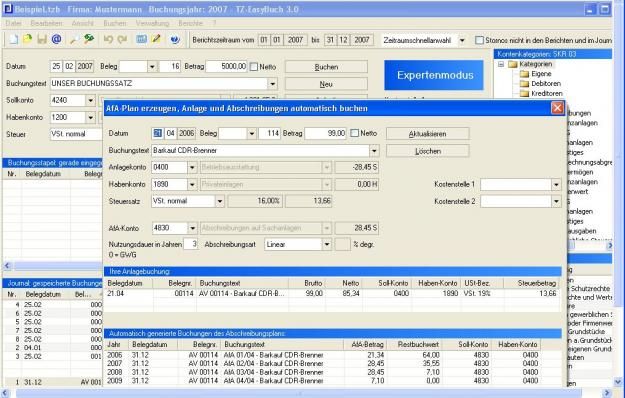Viewport: 625px width, 398px height.
Task: Click the redo arrow toolbar icon
Action: [x=122, y=39]
